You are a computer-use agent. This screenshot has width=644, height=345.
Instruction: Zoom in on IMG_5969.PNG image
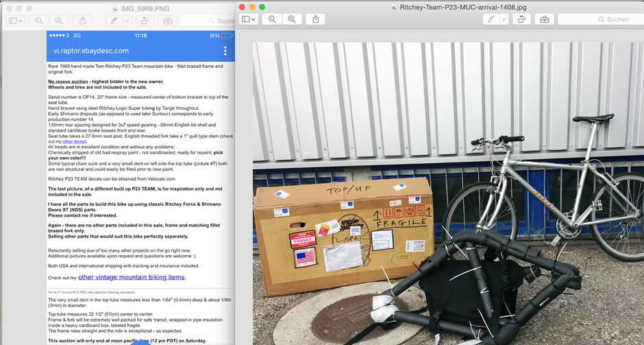coord(59,21)
